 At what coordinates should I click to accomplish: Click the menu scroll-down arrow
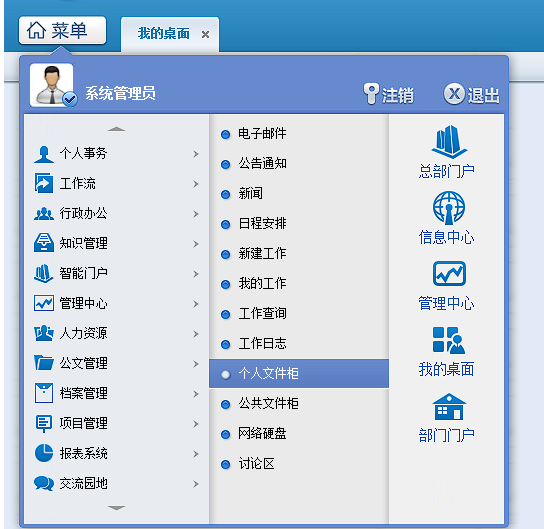click(116, 507)
